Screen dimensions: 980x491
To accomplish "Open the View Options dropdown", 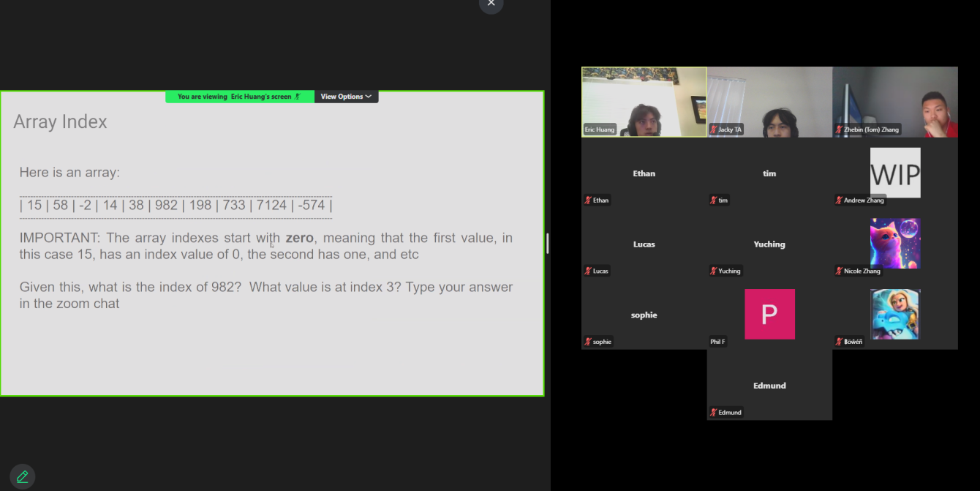I will pyautogui.click(x=346, y=97).
